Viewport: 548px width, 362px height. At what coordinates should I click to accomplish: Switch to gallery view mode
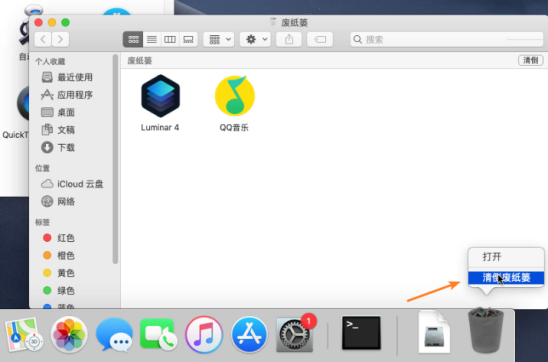click(188, 39)
